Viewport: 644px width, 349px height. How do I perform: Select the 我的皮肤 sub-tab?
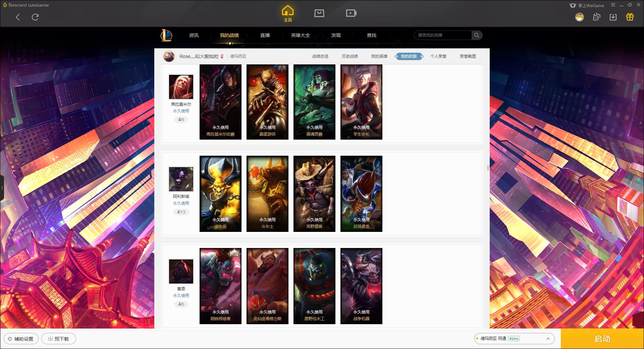[409, 56]
